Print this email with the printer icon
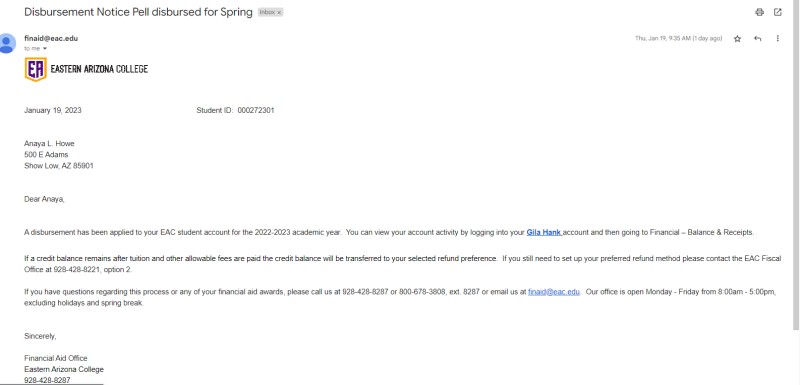 (759, 12)
